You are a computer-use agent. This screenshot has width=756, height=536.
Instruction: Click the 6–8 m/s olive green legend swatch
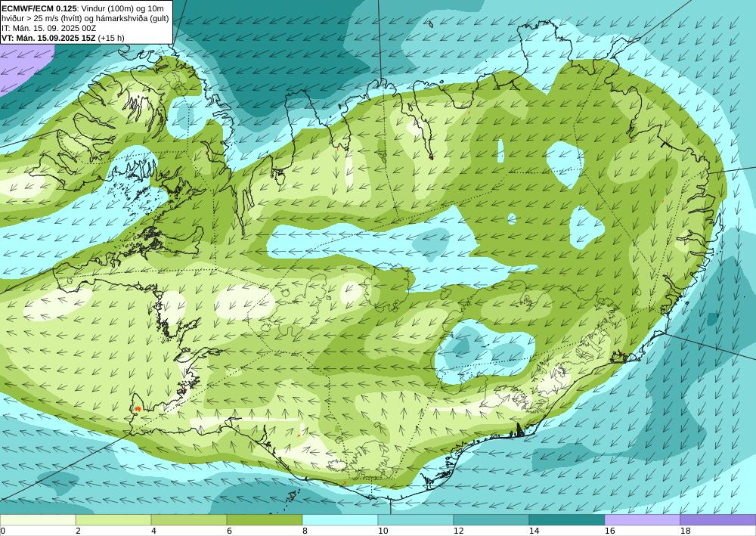coord(265,519)
